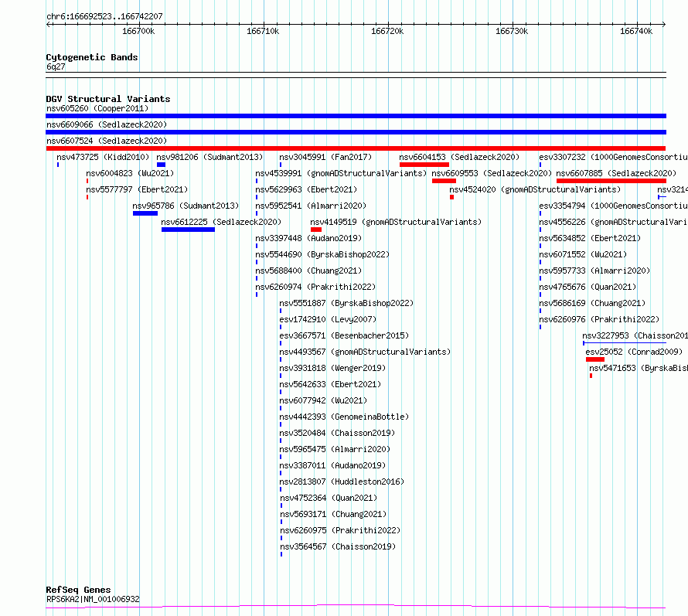Click nsv4556226 (gnomADStructuralVariants) label
Viewport: 688px width, 616px height.
pos(614,222)
